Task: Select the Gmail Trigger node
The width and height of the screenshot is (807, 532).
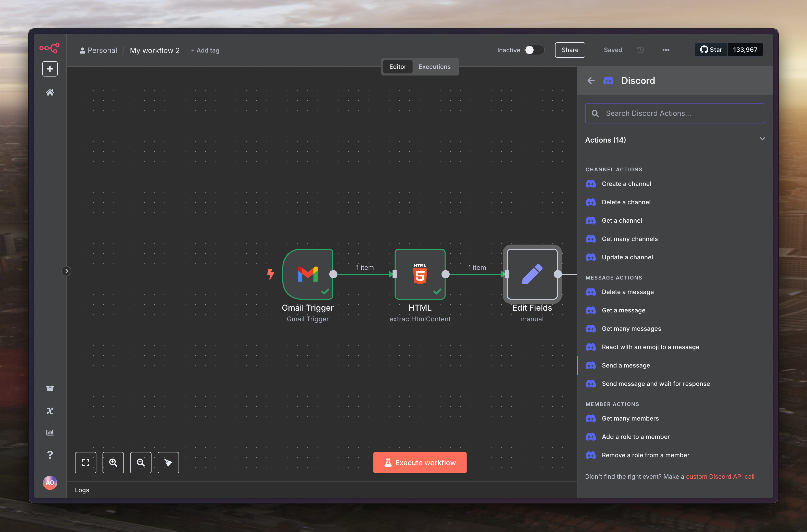Action: (x=307, y=274)
